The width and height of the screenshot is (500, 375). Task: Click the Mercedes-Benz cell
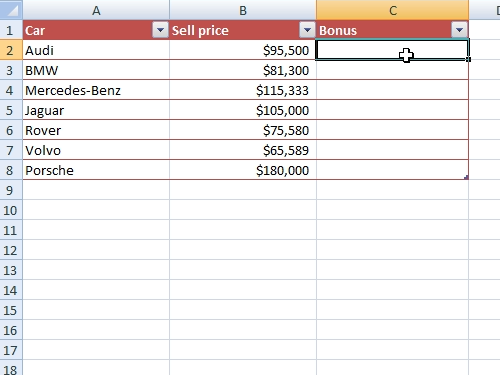point(96,90)
